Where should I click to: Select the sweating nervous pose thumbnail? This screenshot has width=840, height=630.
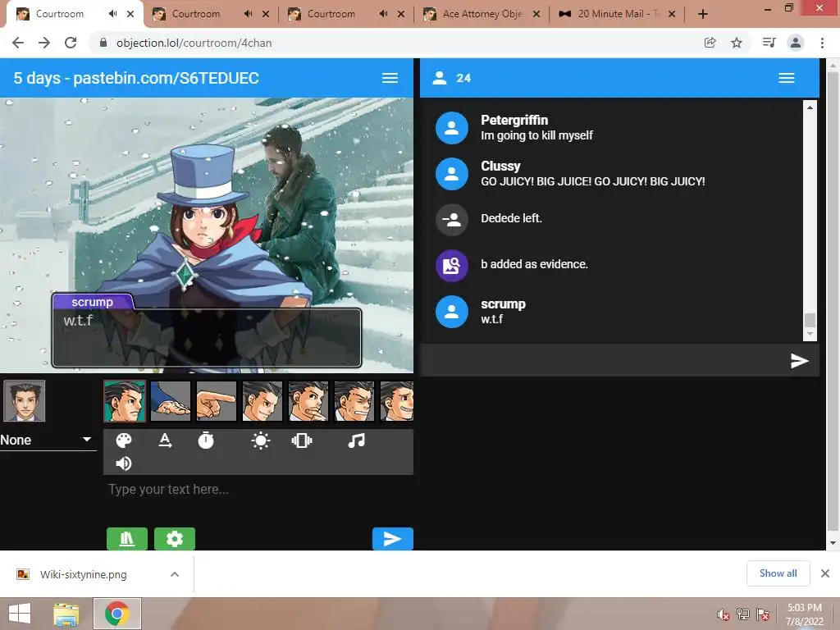[x=397, y=401]
